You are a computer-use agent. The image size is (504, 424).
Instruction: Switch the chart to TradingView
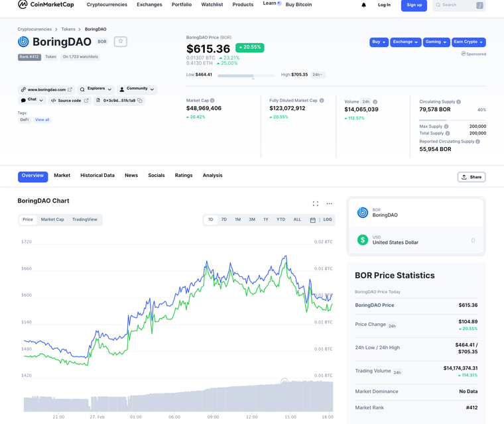coord(84,220)
